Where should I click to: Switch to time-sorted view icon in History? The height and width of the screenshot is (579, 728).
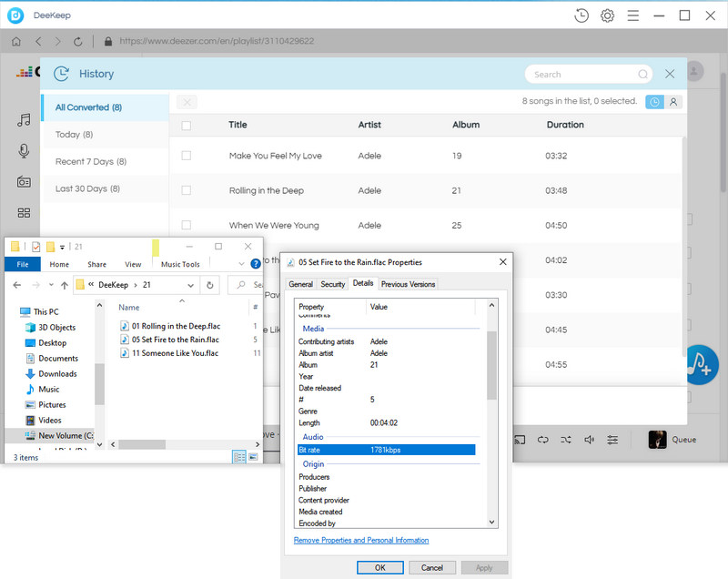pos(654,102)
